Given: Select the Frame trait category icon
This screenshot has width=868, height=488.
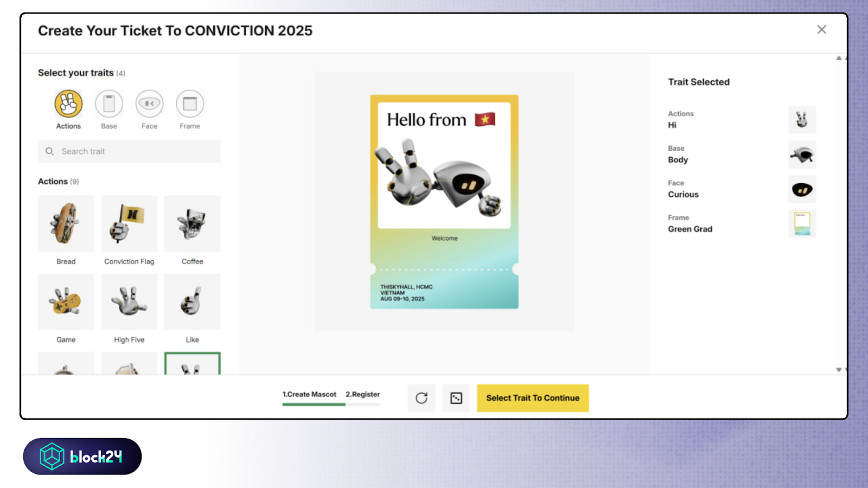Looking at the screenshot, I should (x=190, y=104).
